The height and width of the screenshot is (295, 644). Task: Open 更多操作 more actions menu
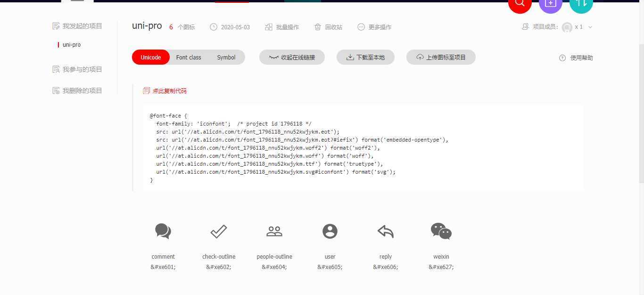[374, 27]
